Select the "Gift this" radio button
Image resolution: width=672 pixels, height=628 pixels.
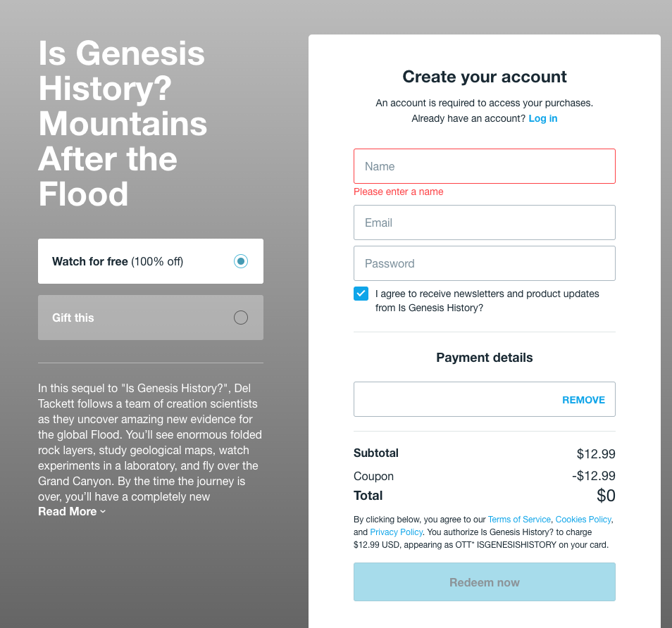click(241, 318)
